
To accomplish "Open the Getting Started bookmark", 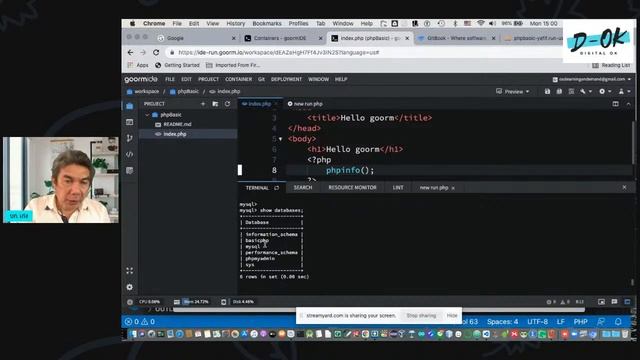I will pos(177,65).
